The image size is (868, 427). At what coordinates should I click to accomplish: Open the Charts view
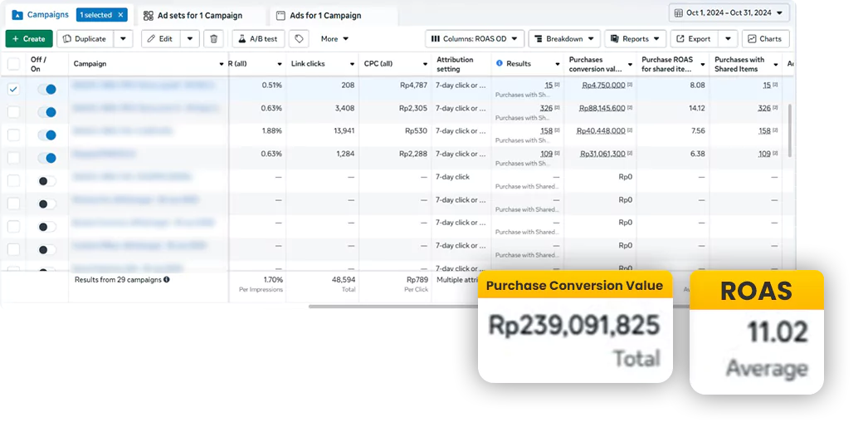click(765, 39)
